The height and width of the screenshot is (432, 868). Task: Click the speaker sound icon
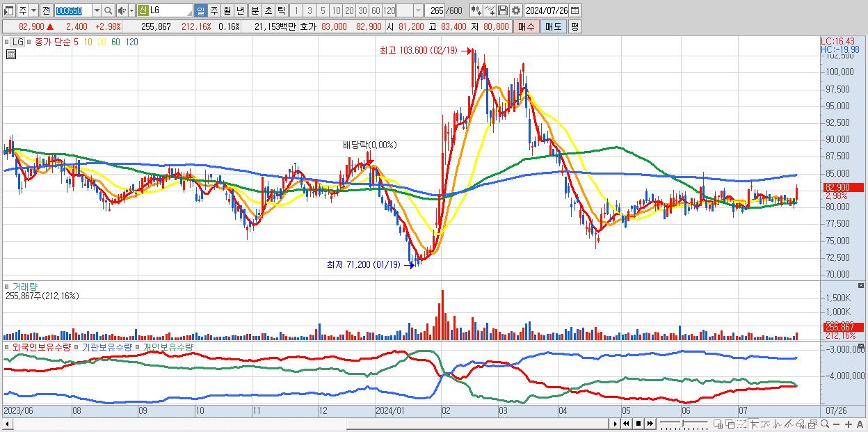pos(121,10)
